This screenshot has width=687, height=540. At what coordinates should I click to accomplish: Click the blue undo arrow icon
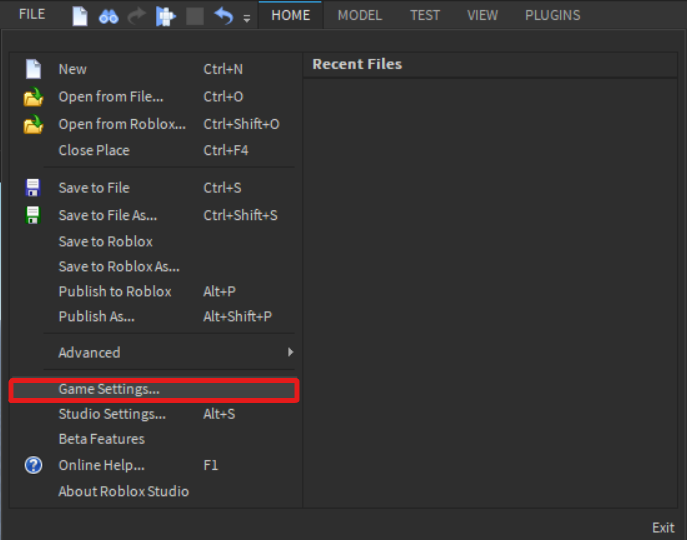223,16
